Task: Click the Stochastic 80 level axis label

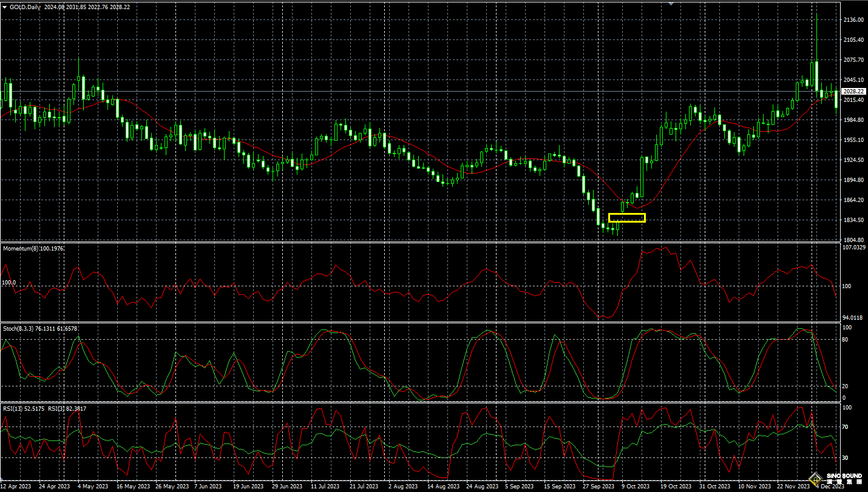Action: pos(845,340)
